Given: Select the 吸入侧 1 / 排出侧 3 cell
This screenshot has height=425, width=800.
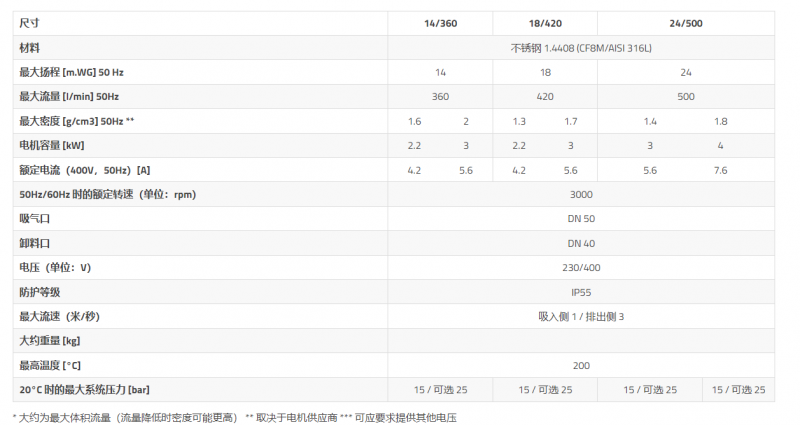Looking at the screenshot, I should (581, 317).
